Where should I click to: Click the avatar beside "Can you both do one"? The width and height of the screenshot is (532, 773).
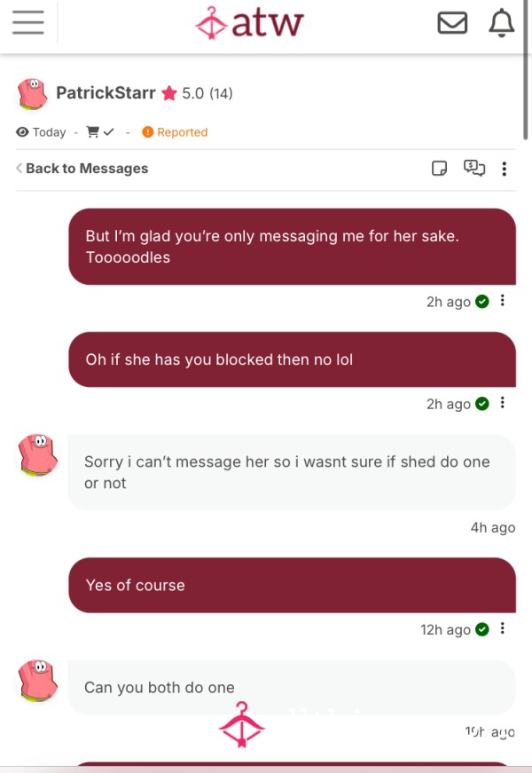click(38, 681)
